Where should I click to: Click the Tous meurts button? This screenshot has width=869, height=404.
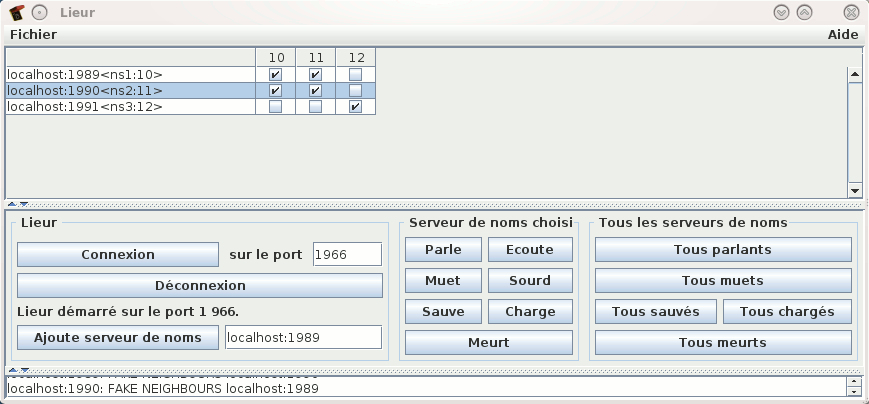[723, 342]
